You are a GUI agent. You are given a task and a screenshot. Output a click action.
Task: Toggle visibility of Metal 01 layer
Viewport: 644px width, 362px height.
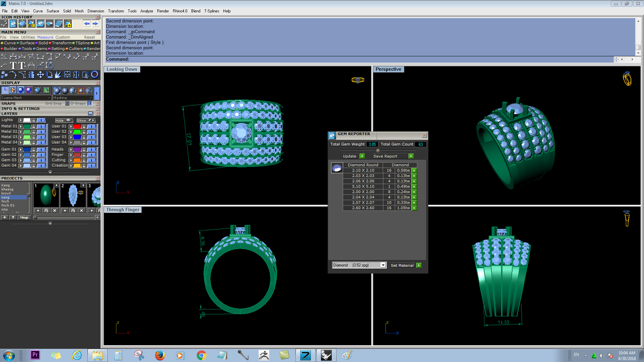[41, 126]
